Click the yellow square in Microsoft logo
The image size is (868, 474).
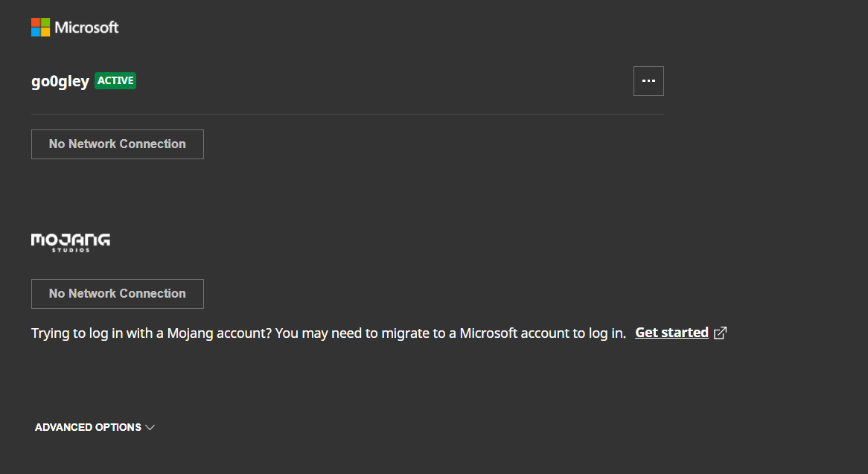pyautogui.click(x=45, y=32)
